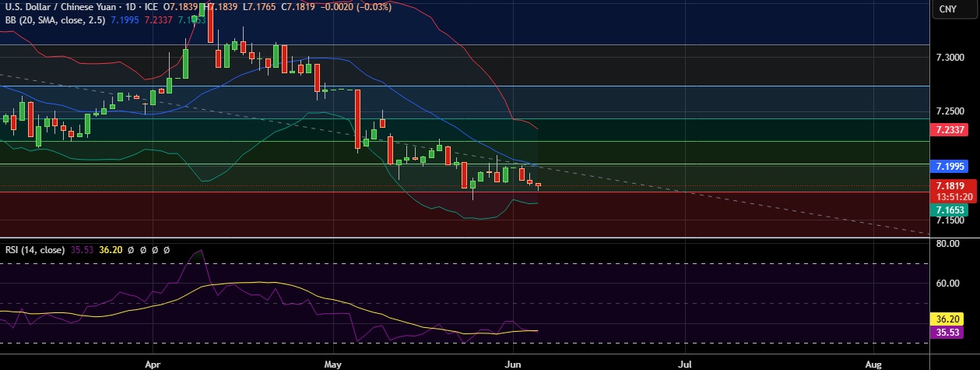
Task: Click the 7.2500 price axis label
Action: pyautogui.click(x=950, y=113)
